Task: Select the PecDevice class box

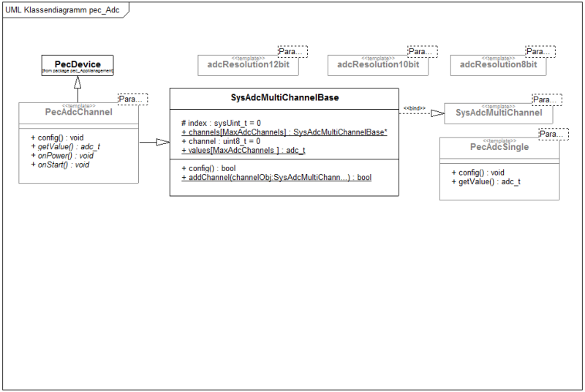Action: pyautogui.click(x=78, y=66)
